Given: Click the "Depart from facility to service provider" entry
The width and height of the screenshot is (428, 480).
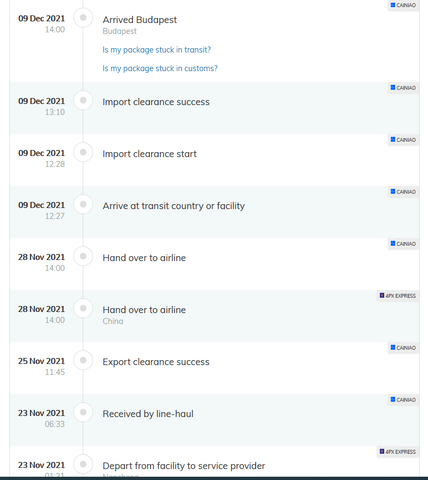Looking at the screenshot, I should tap(184, 466).
